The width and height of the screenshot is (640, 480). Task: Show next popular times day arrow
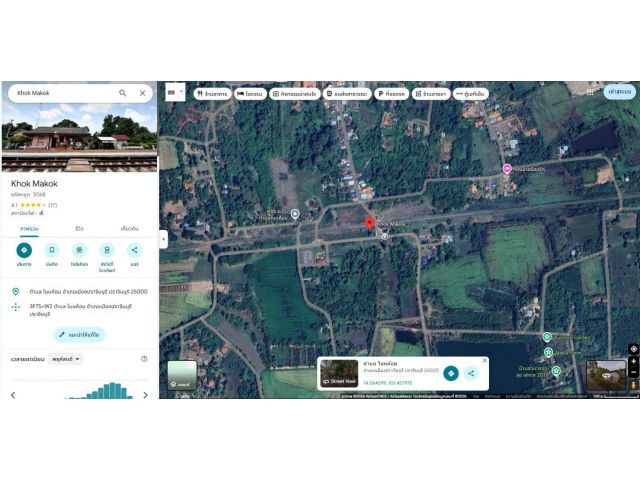click(x=145, y=395)
